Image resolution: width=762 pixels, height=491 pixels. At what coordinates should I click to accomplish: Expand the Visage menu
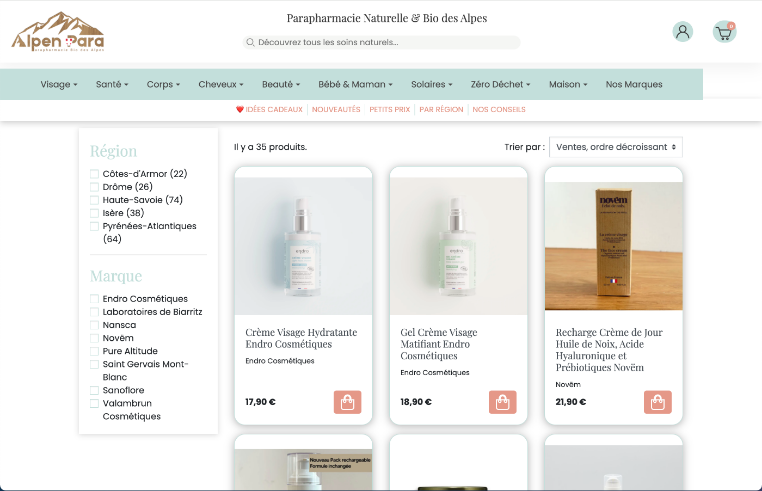[x=59, y=84]
